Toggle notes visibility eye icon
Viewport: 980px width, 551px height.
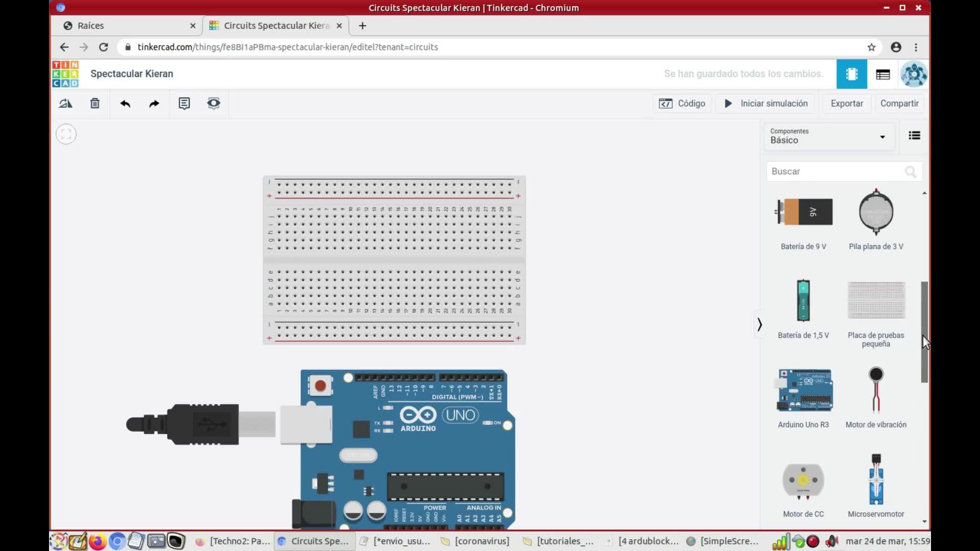pyautogui.click(x=213, y=104)
